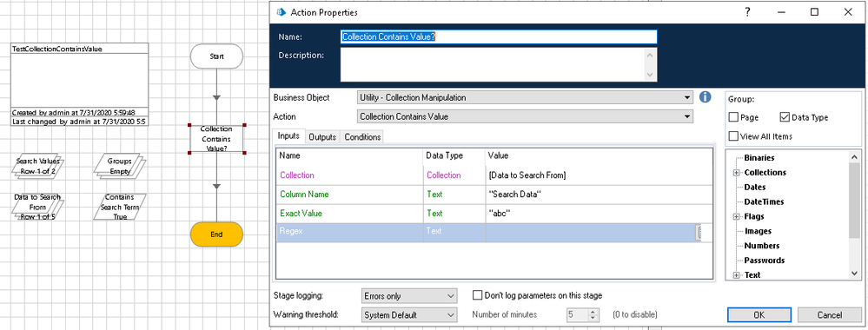Open the Stage logging dropdown
868x330 pixels.
(409, 296)
